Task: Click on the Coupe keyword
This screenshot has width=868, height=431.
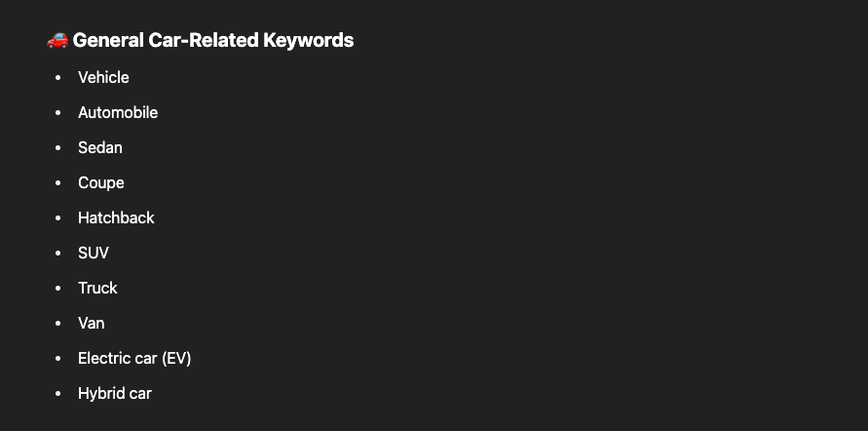Action: 101,182
